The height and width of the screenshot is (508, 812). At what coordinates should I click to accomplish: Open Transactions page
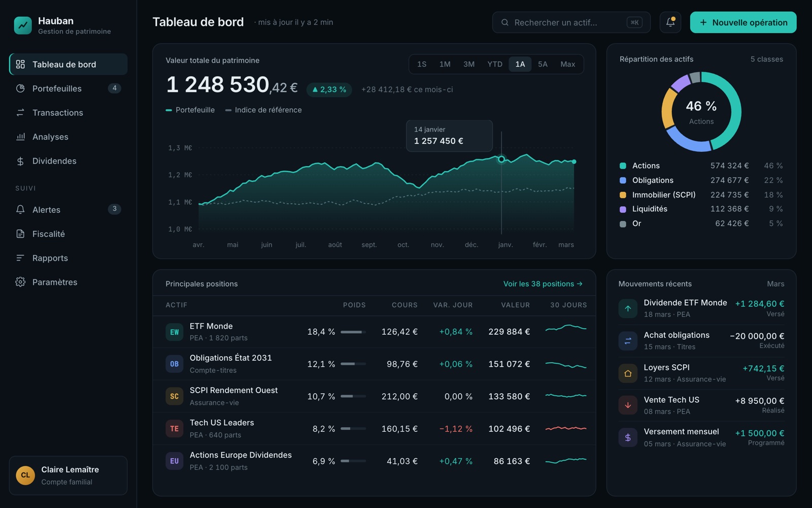[x=69, y=113]
